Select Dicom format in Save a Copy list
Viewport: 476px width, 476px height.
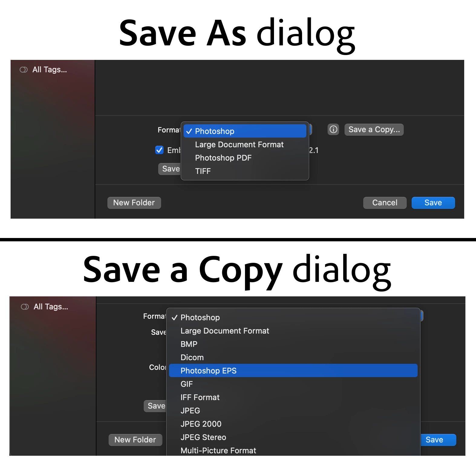(x=293, y=357)
